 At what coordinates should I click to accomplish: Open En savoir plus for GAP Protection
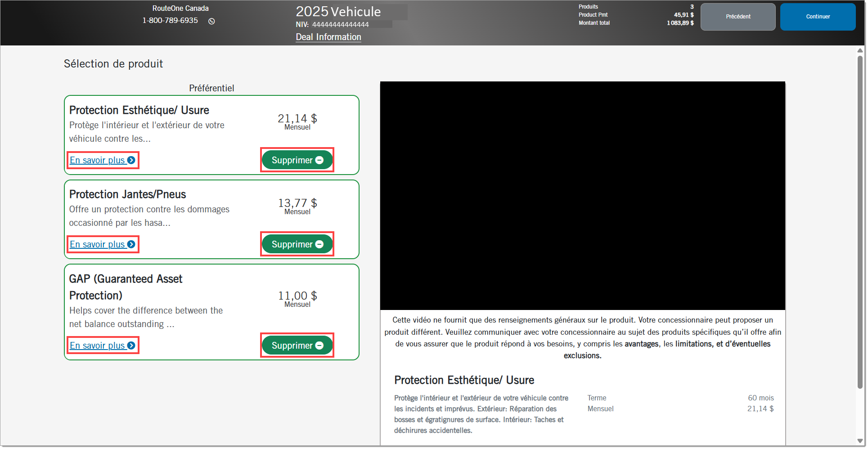103,346
